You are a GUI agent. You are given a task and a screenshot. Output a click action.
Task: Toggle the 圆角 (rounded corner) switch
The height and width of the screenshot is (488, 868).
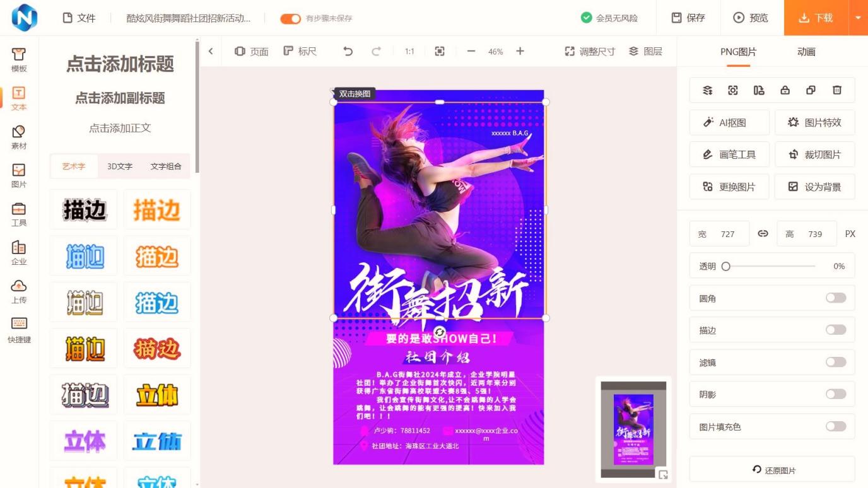(836, 298)
